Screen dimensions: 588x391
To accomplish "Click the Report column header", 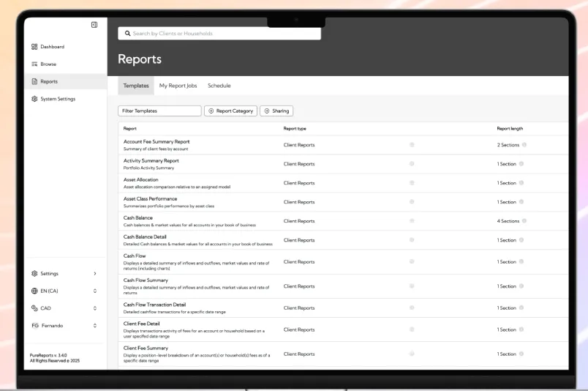I will point(129,128).
